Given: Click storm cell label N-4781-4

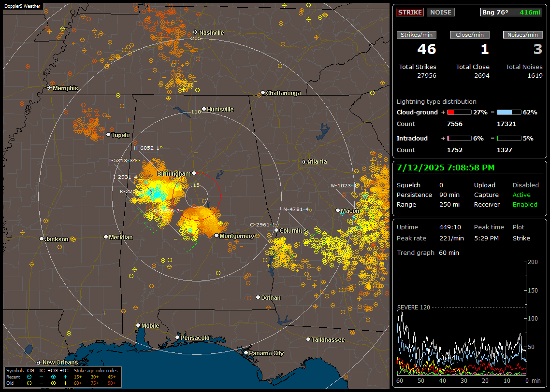Looking at the screenshot, I should (x=297, y=209).
